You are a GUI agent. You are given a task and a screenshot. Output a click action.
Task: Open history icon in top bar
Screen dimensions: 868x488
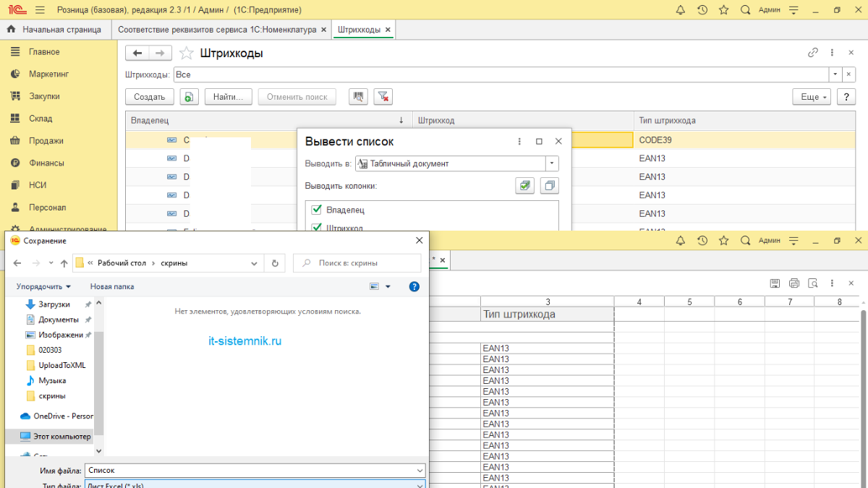click(x=702, y=10)
